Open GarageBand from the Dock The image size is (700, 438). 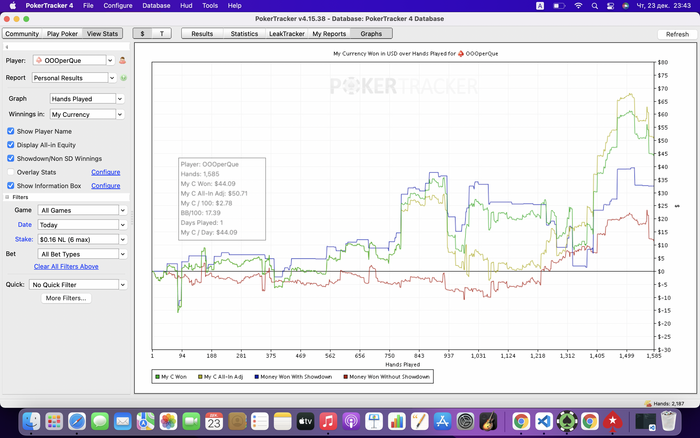click(488, 421)
